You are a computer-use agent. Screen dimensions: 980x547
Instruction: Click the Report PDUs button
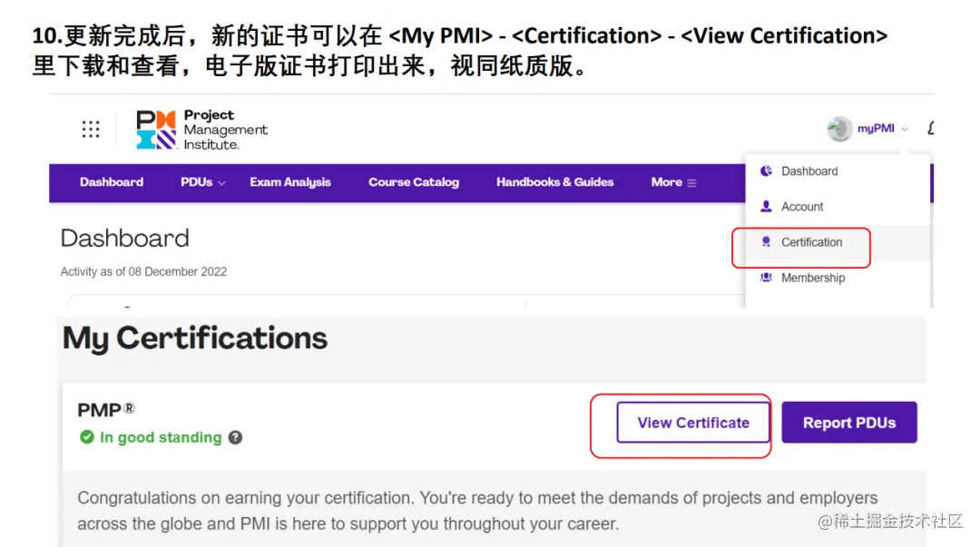click(x=849, y=423)
